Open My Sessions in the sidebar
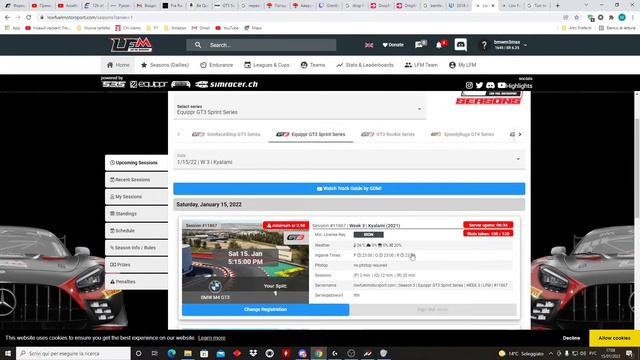Screen dimensions: 640x360 (x=136, y=197)
